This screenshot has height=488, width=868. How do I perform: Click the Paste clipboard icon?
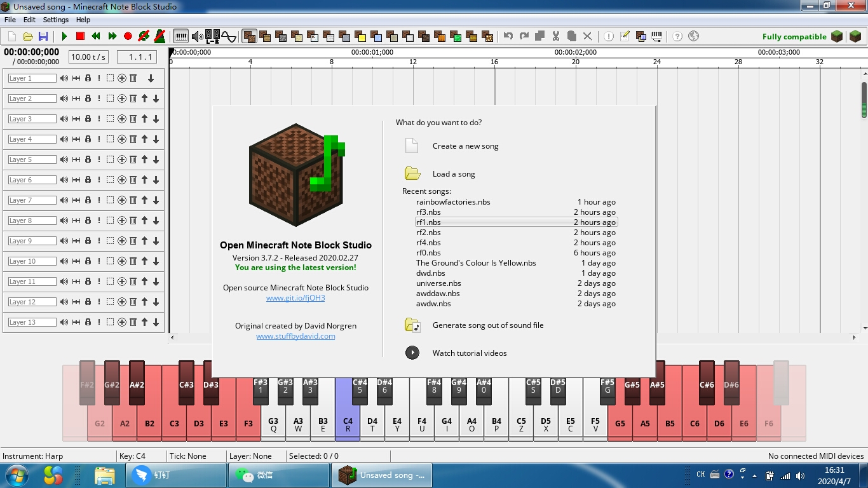pyautogui.click(x=572, y=36)
